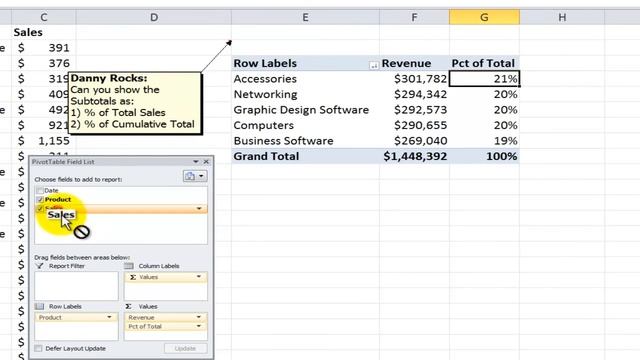
Task: Select column F header
Action: [x=414, y=17]
